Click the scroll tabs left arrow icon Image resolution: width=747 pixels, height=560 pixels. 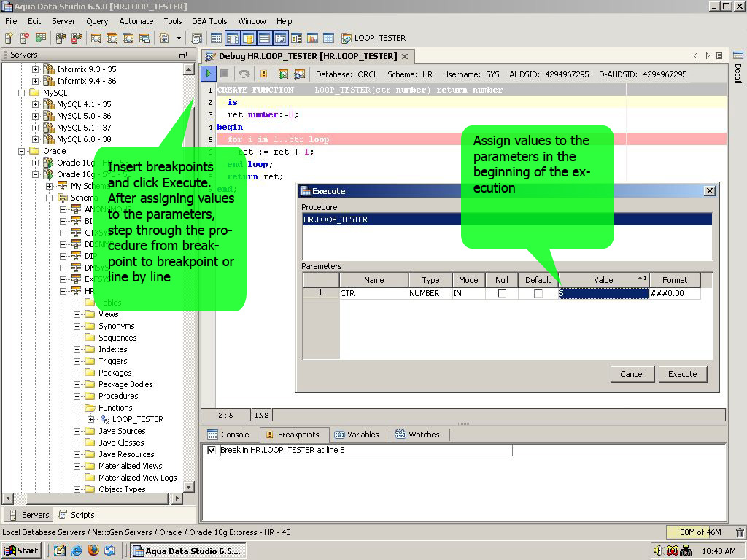coord(696,55)
